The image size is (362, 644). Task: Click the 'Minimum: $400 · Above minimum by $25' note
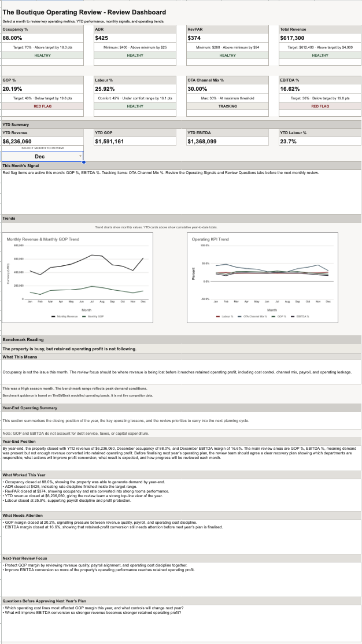(135, 47)
